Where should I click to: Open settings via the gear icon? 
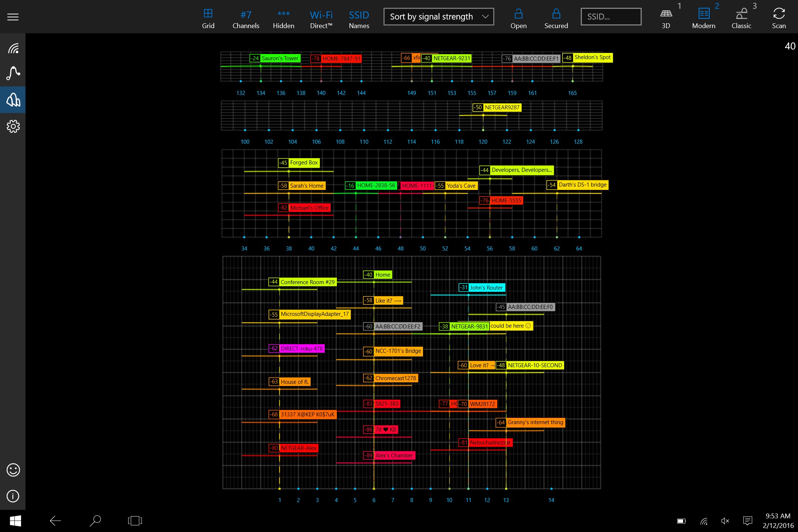tap(13, 126)
